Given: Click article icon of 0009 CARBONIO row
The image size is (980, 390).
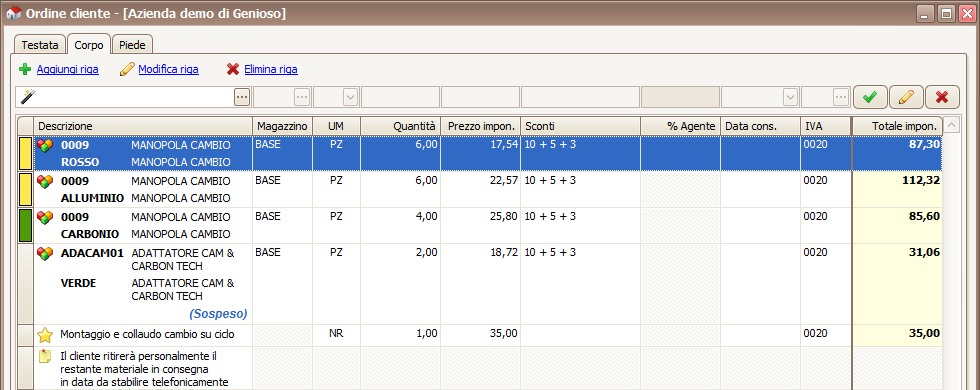Looking at the screenshot, I should tap(45, 218).
